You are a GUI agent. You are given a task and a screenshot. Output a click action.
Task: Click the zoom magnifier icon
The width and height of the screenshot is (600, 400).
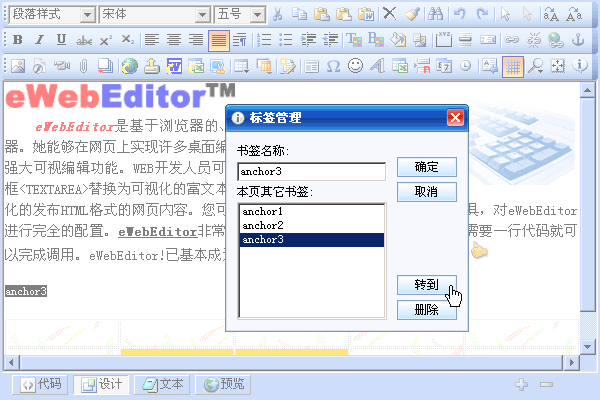(535, 66)
